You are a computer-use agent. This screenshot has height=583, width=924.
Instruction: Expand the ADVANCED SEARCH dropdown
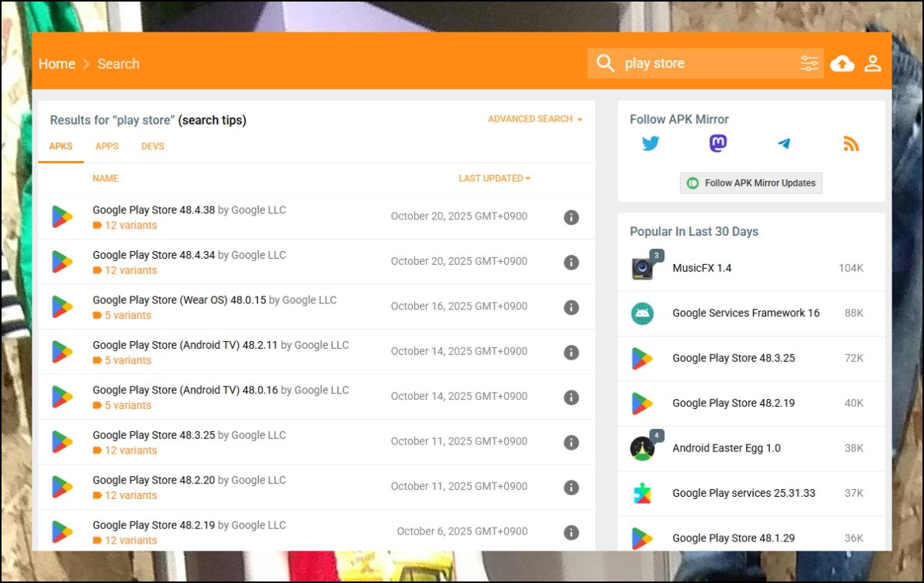point(535,119)
